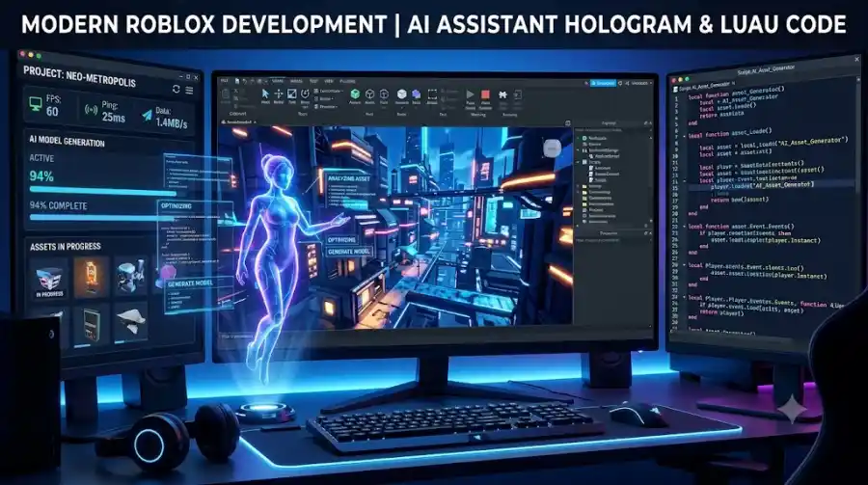Collapse the function block at code line 7
This screenshot has width=868, height=485.
coord(684,136)
